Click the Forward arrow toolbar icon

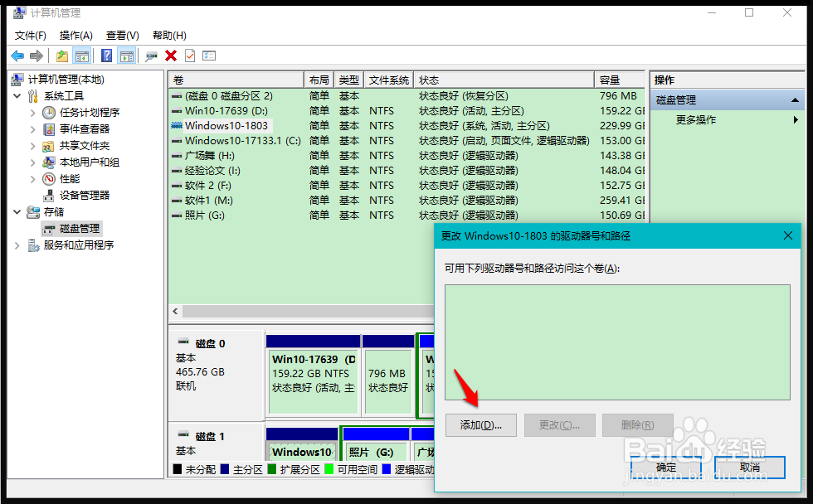[37, 56]
